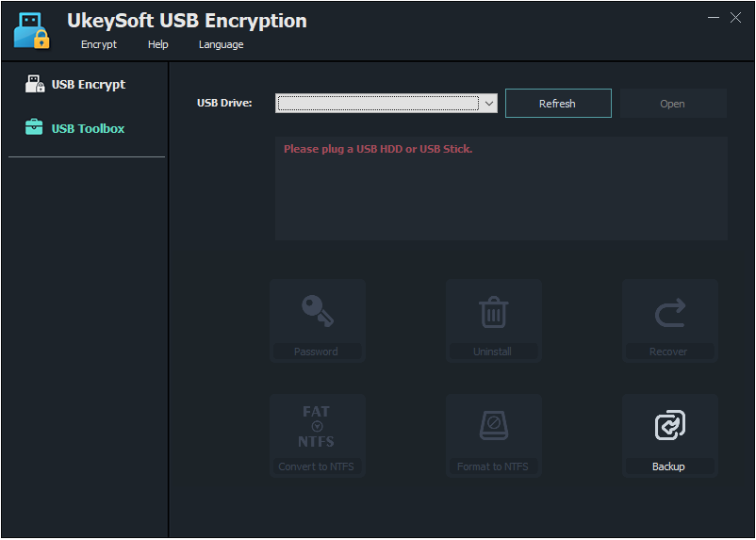Click the Password label button

317,352
